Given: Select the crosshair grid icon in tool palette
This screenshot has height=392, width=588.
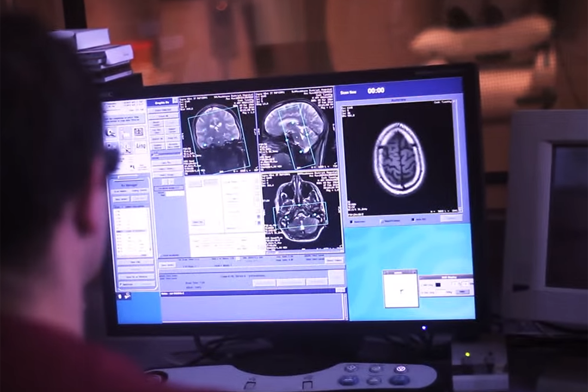Looking at the screenshot, I should (139, 132).
